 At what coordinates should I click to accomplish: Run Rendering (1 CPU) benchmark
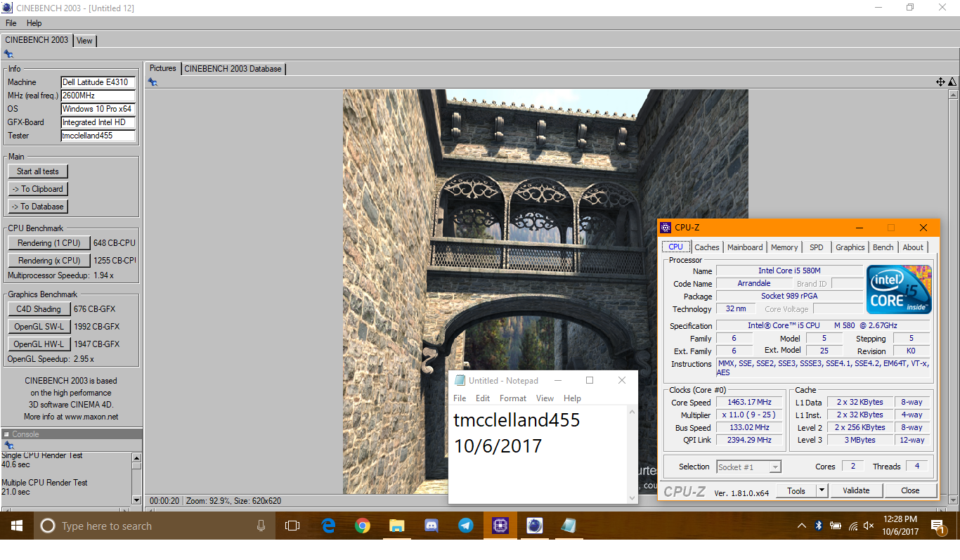(x=49, y=243)
